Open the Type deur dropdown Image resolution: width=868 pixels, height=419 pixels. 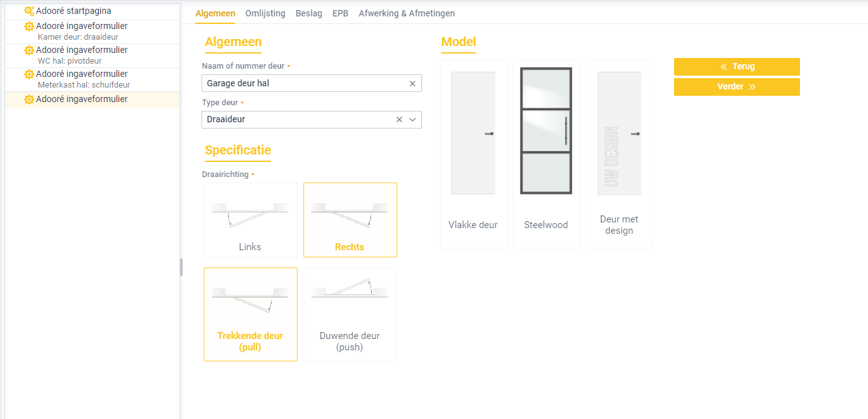pos(413,120)
